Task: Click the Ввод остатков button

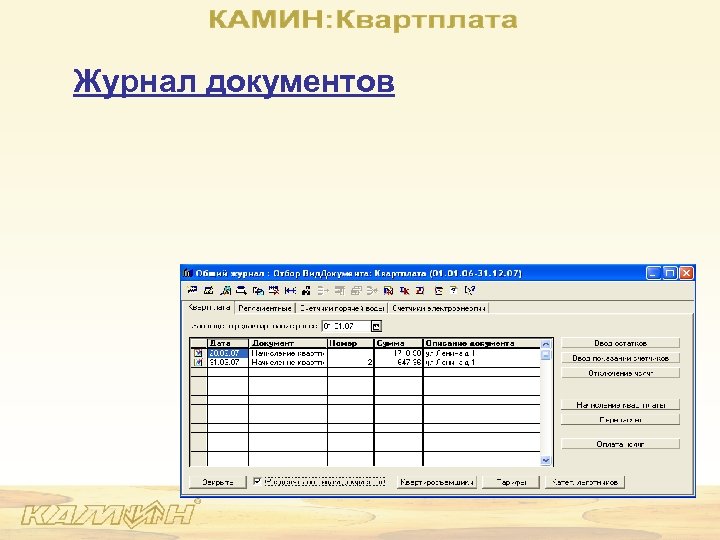Action: (x=620, y=343)
